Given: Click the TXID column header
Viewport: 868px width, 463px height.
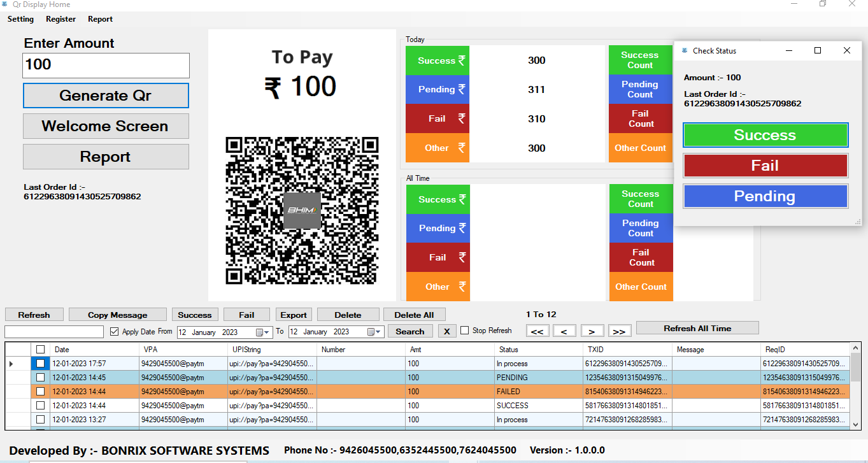Looking at the screenshot, I should click(628, 349).
